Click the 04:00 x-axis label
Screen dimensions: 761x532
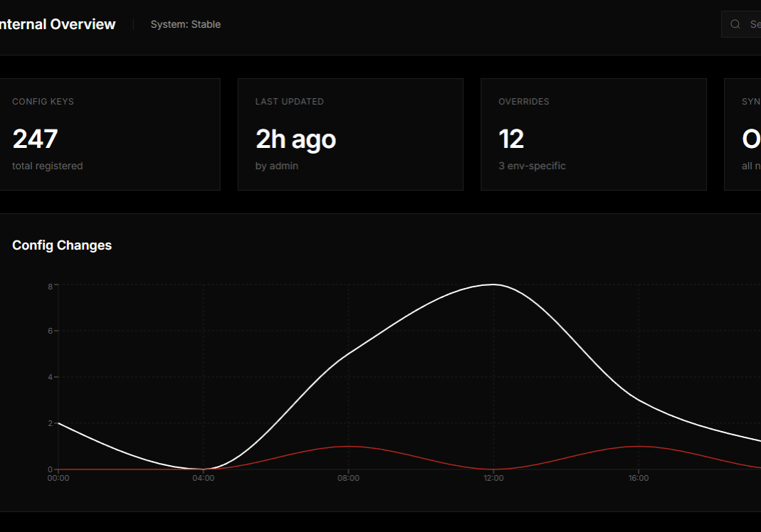point(203,478)
